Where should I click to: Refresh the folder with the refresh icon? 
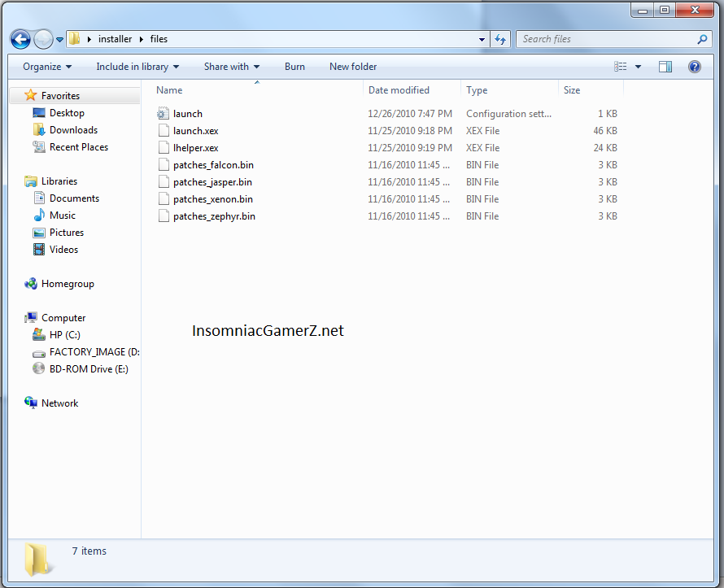click(500, 40)
